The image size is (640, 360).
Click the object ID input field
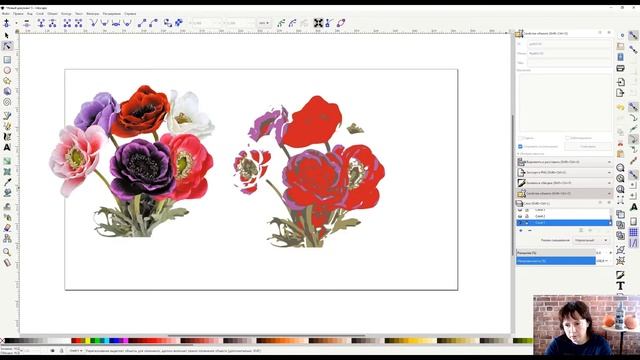pos(569,44)
